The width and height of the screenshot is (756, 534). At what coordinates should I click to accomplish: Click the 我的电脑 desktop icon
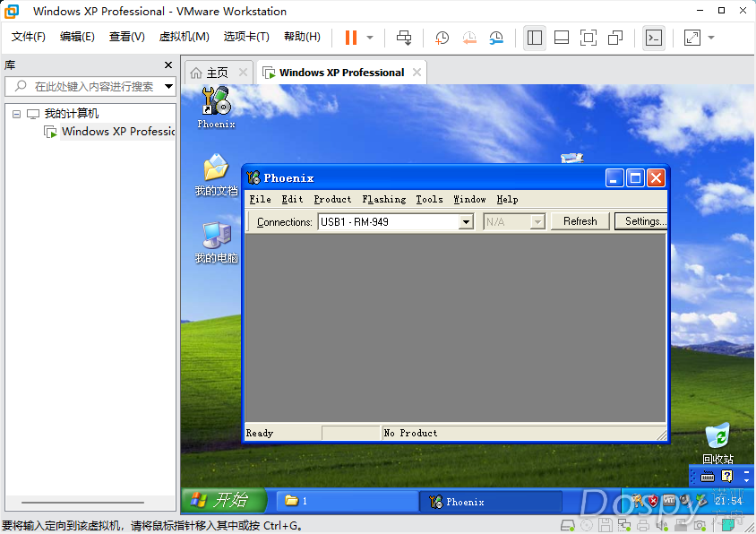coord(216,242)
